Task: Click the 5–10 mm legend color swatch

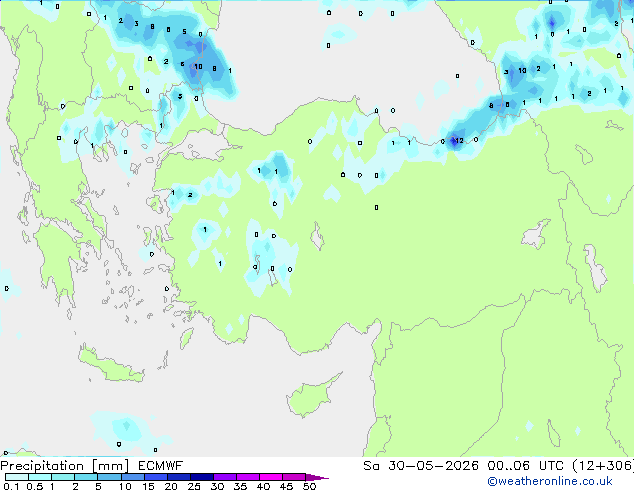Action: pos(109,477)
